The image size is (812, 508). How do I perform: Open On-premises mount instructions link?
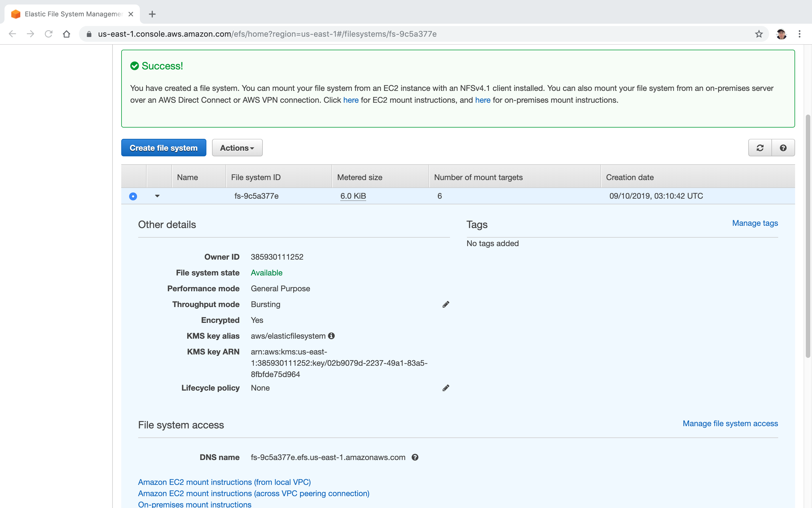coord(195,504)
